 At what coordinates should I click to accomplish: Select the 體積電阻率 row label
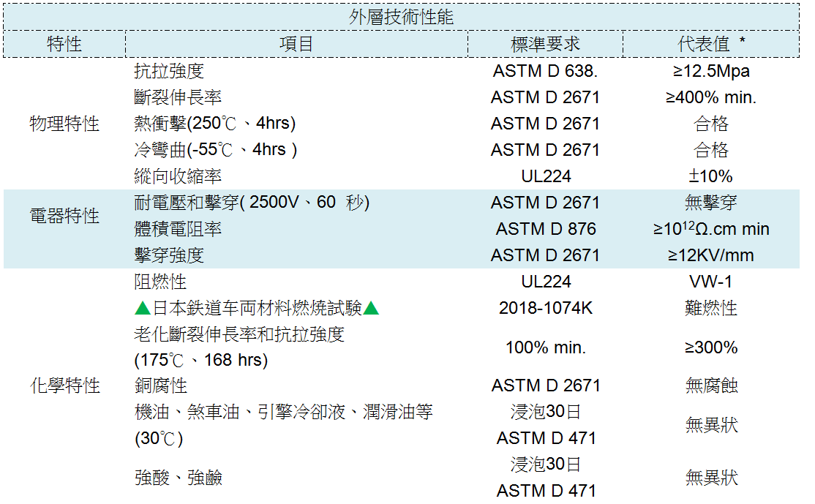(178, 230)
